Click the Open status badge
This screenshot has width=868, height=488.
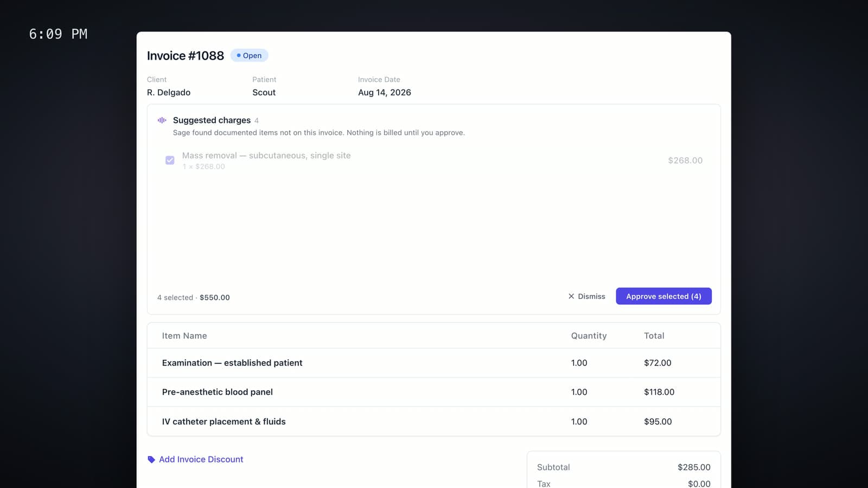coord(249,55)
